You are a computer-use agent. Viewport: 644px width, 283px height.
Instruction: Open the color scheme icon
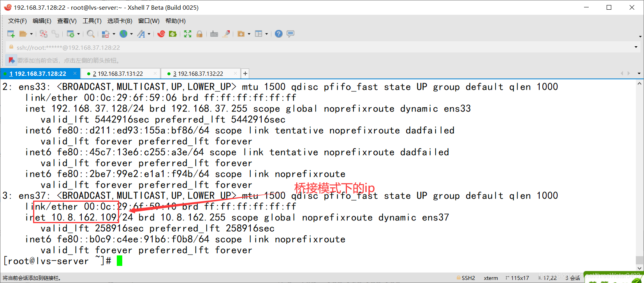[106, 34]
